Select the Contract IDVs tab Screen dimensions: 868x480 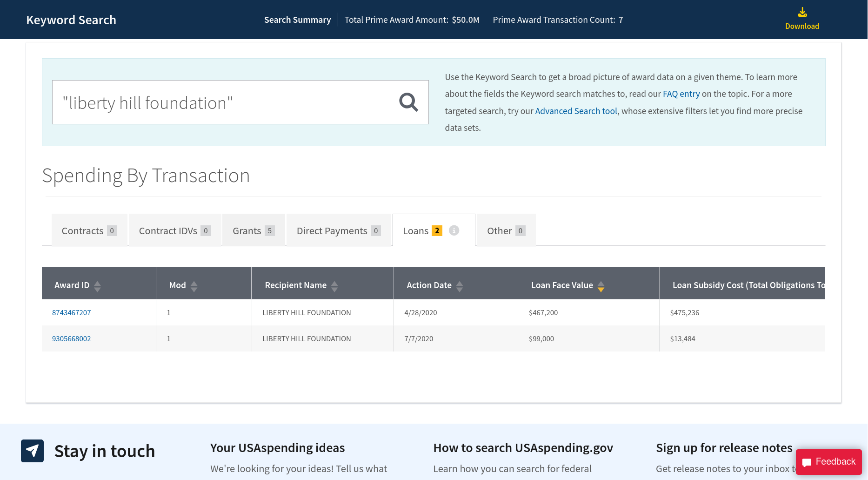(174, 230)
